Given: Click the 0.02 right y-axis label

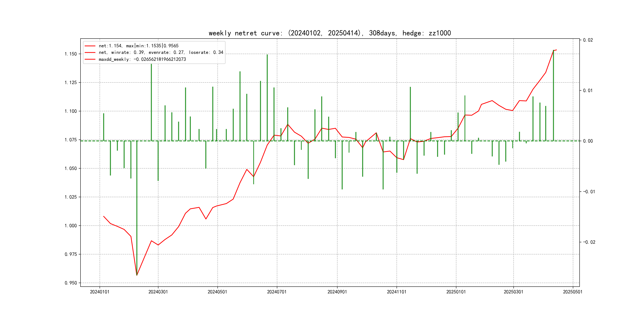Looking at the screenshot, I should click(588, 40).
